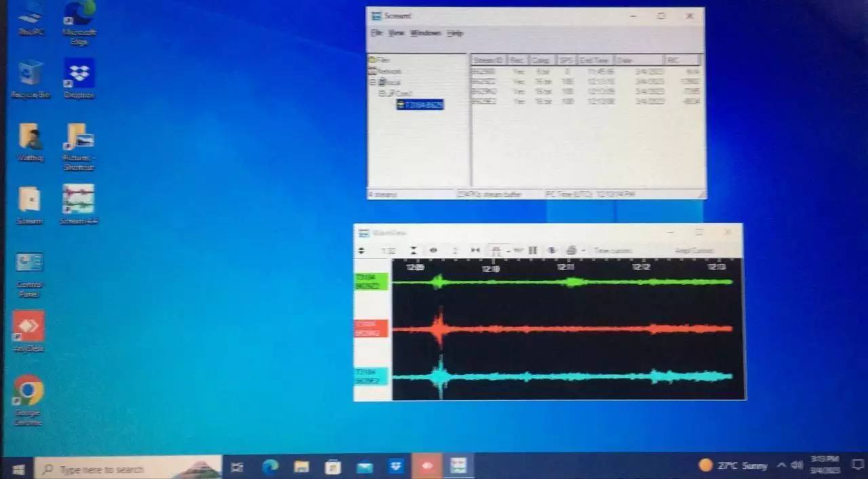Click the Dropbox icon in the taskbar
The height and width of the screenshot is (479, 868).
(x=397, y=467)
